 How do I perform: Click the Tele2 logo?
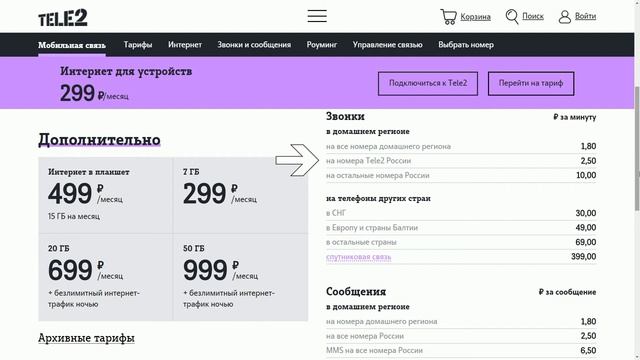click(63, 18)
